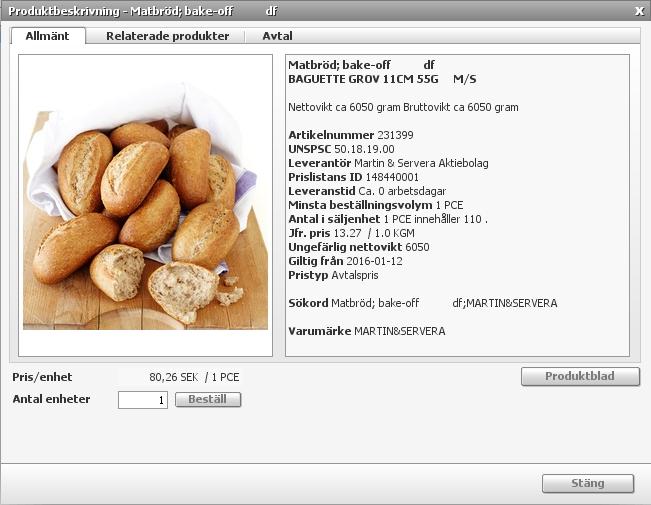651x505 pixels.
Task: Click the Leveranstid Ca. 0 arbetsdagar line
Action: pyautogui.click(x=367, y=191)
